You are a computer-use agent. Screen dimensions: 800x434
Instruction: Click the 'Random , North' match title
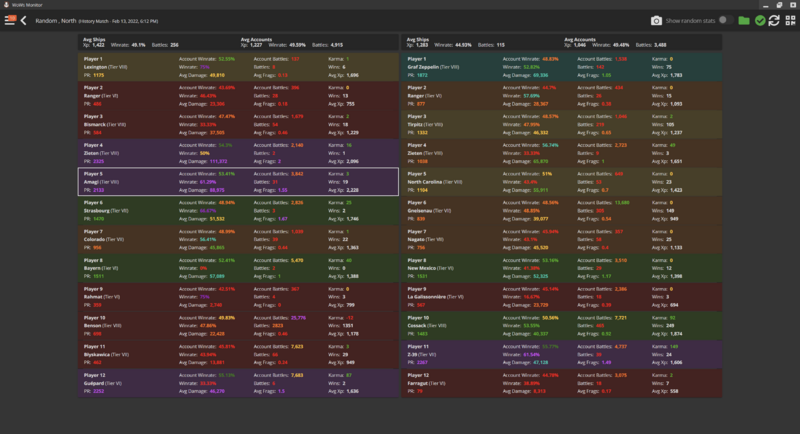tap(56, 21)
